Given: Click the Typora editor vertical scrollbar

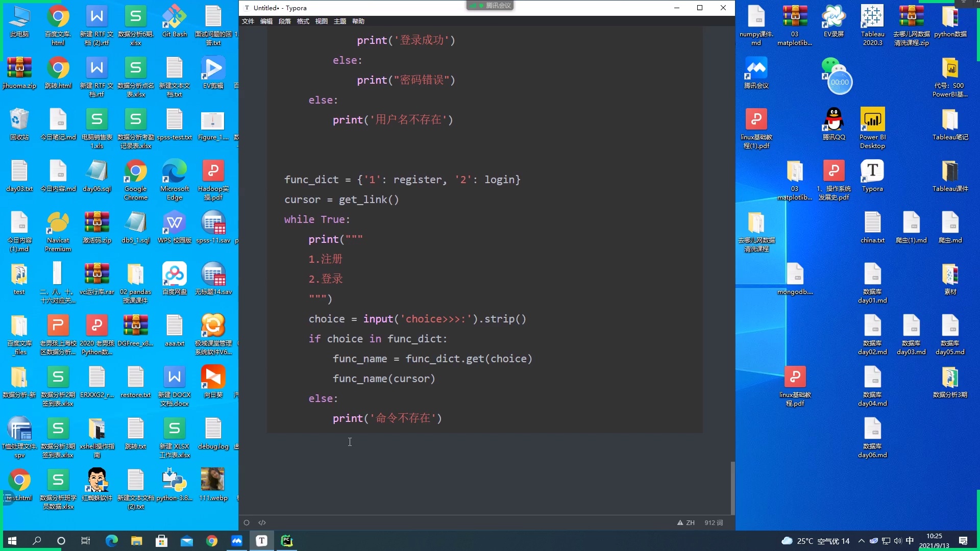Looking at the screenshot, I should click(733, 487).
